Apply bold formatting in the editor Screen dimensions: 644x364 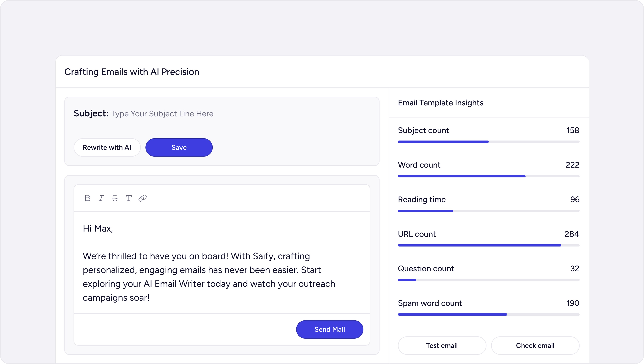(x=88, y=198)
